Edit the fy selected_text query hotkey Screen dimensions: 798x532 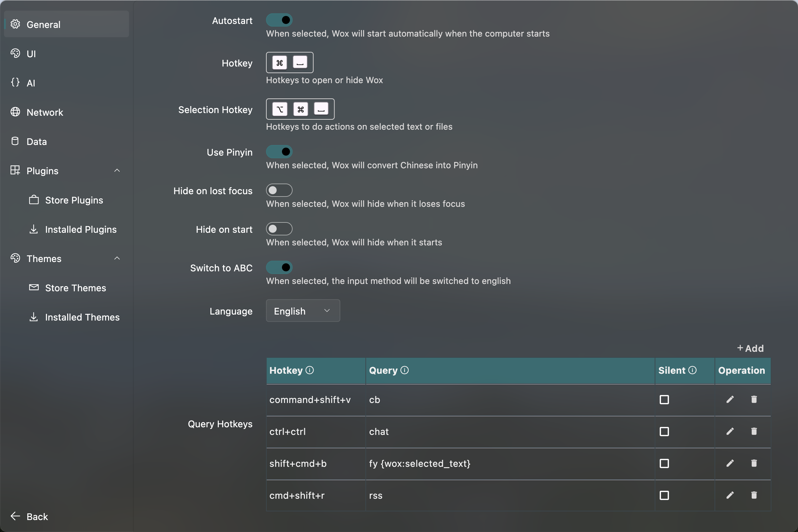pyautogui.click(x=730, y=463)
